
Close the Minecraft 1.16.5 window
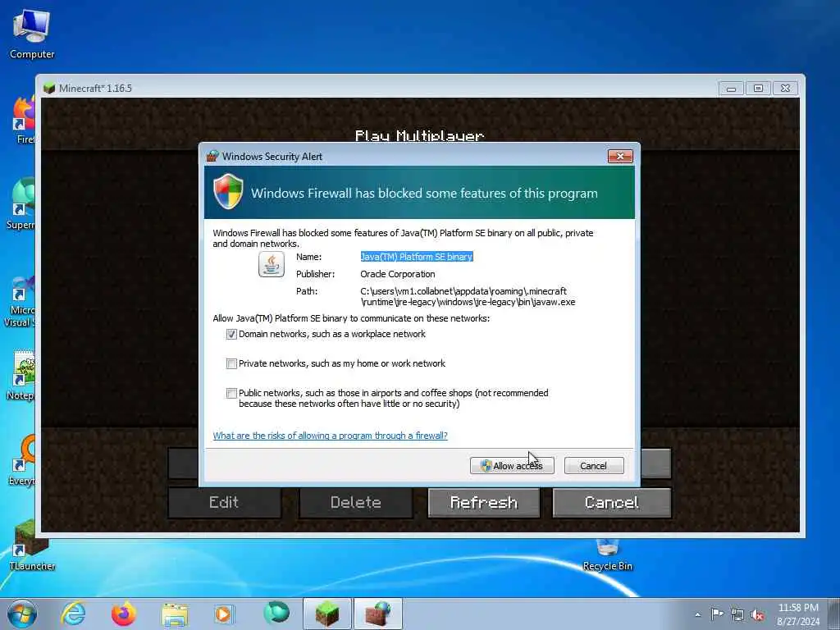click(x=785, y=89)
